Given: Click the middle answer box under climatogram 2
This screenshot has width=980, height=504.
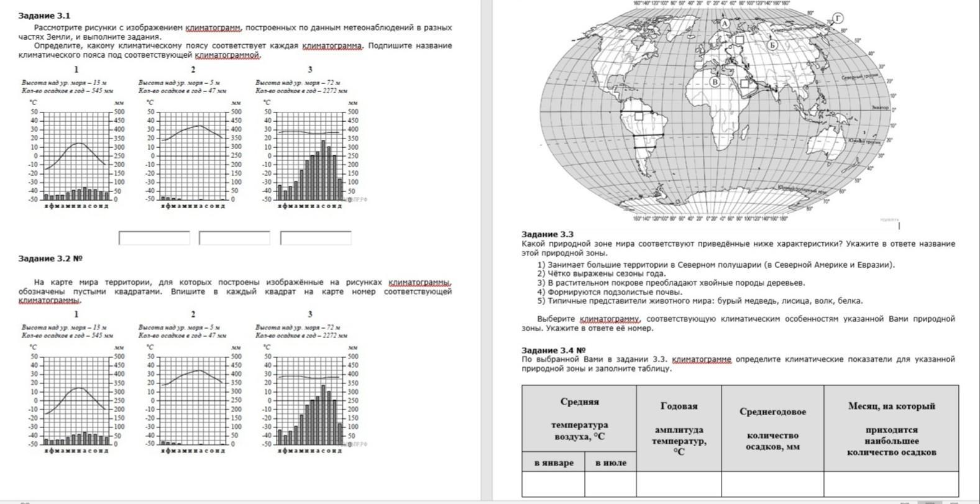Looking at the screenshot, I should 234,238.
